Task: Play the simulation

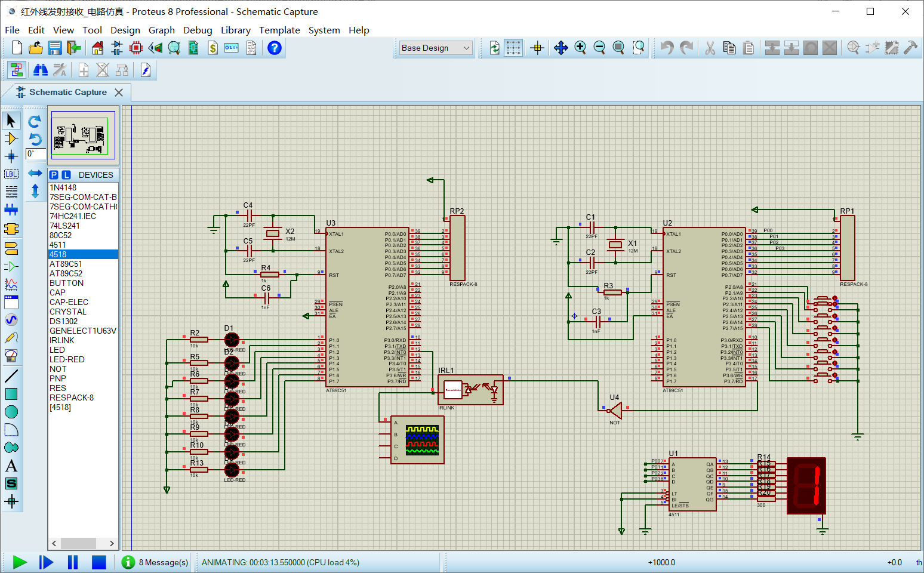Action: 20,562
